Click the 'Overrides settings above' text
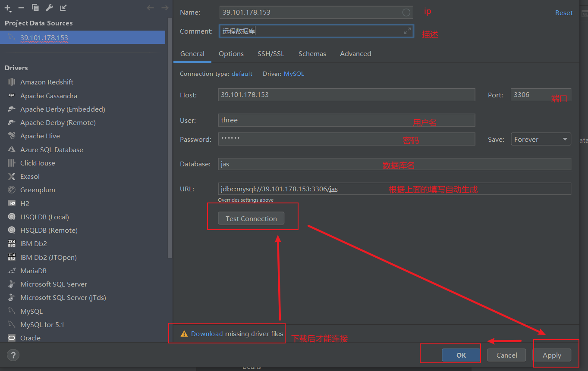The width and height of the screenshot is (588, 371). pos(245,200)
